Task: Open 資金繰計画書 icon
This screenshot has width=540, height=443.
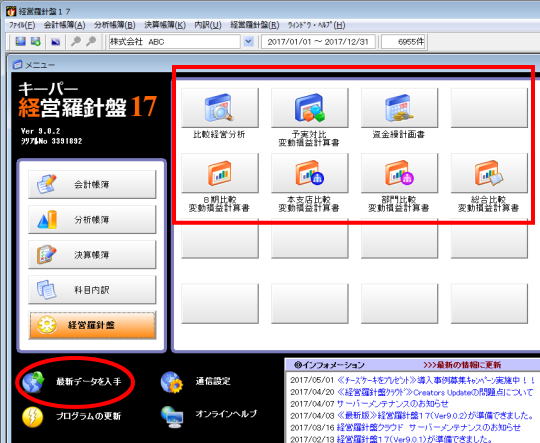Action: pyautogui.click(x=399, y=108)
